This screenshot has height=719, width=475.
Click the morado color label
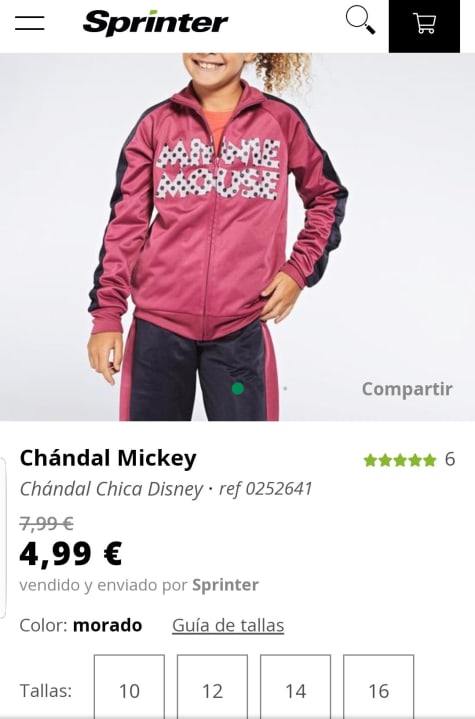click(108, 625)
